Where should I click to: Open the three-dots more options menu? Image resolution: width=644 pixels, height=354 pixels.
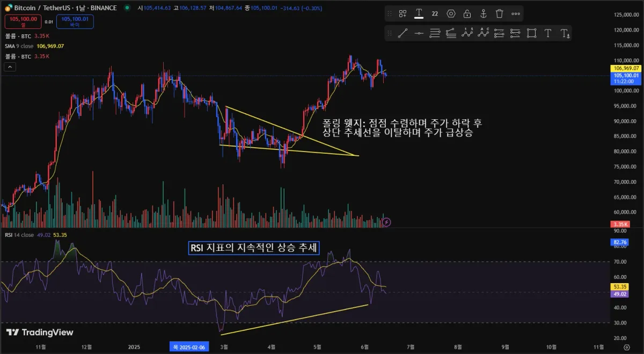[x=516, y=14]
